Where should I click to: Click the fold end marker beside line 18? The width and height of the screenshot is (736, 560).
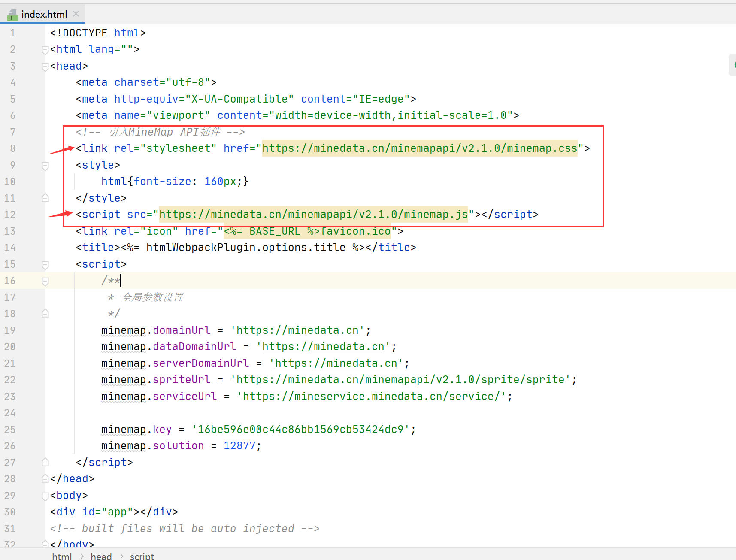point(45,313)
